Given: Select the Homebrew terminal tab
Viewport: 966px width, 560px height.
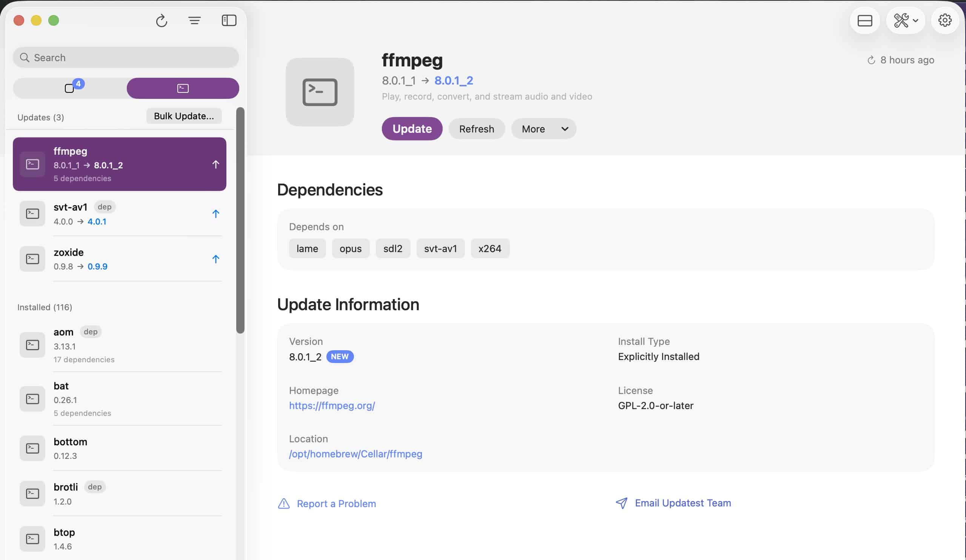Looking at the screenshot, I should click(183, 88).
